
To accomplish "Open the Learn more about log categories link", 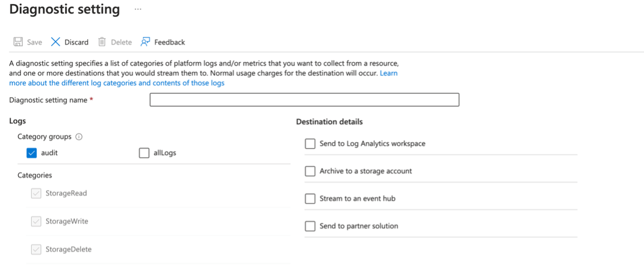I will [117, 83].
